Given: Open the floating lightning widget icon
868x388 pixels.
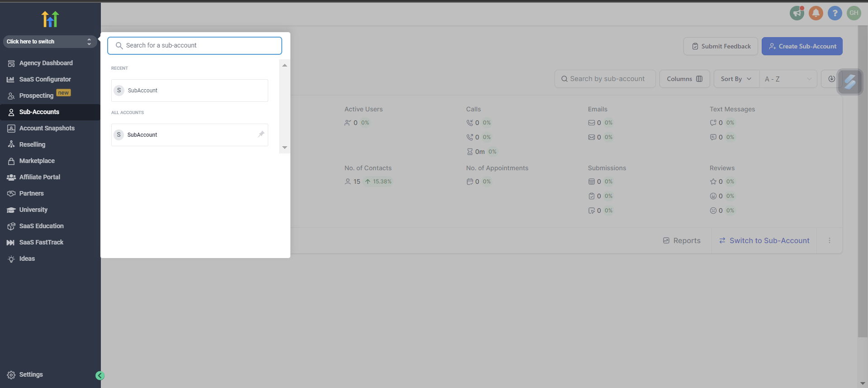Looking at the screenshot, I should (x=850, y=82).
